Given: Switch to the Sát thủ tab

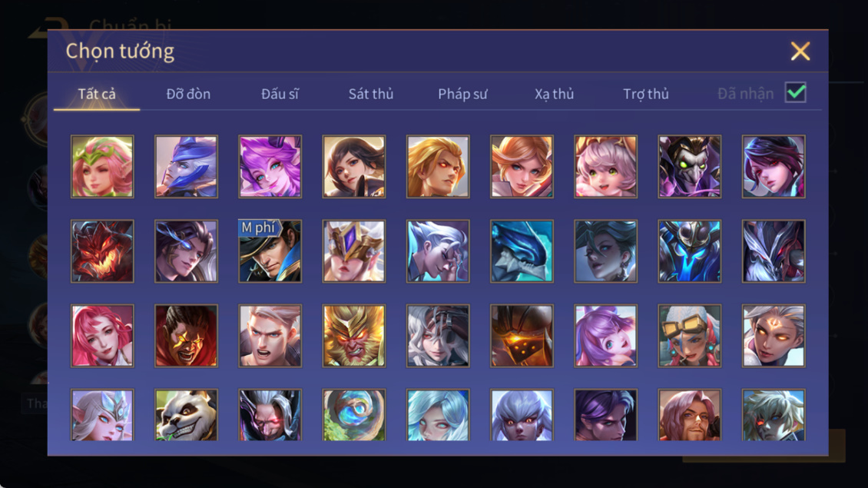Looking at the screenshot, I should (x=371, y=94).
